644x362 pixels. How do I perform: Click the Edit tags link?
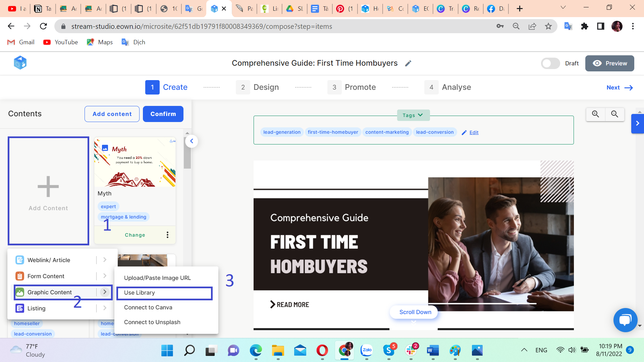click(x=474, y=132)
